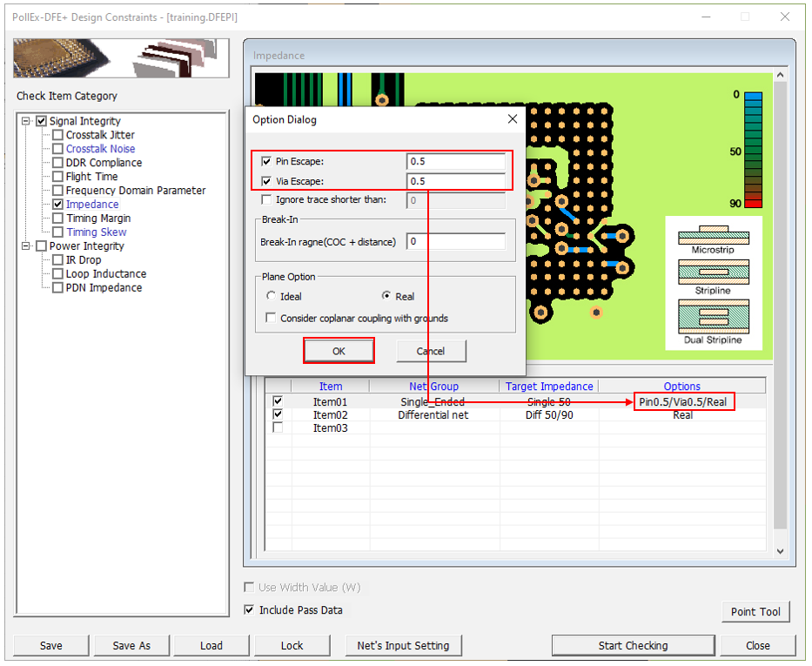Viewport: 812px width, 666px height.
Task: Uncheck the Pin Escape checkbox
Action: 266,162
